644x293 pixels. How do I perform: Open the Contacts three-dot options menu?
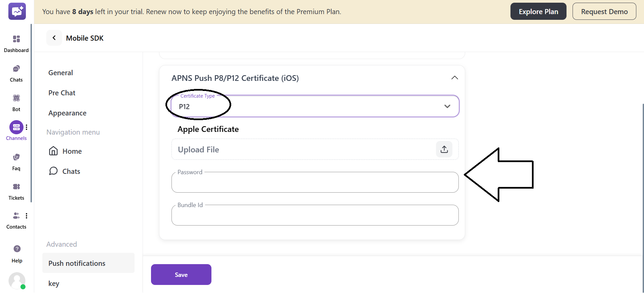(x=27, y=215)
